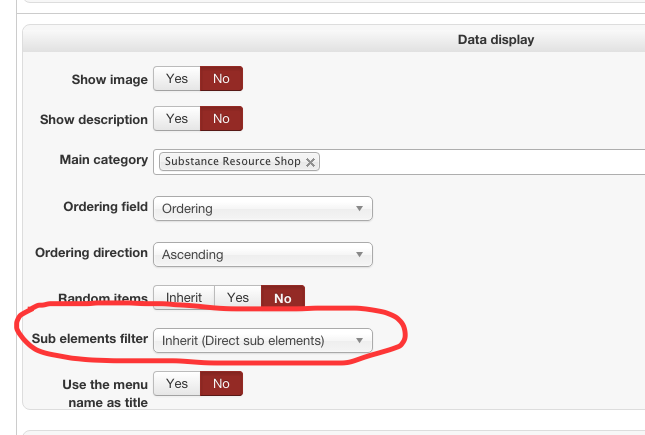Click inside the Main category field

(x=480, y=161)
